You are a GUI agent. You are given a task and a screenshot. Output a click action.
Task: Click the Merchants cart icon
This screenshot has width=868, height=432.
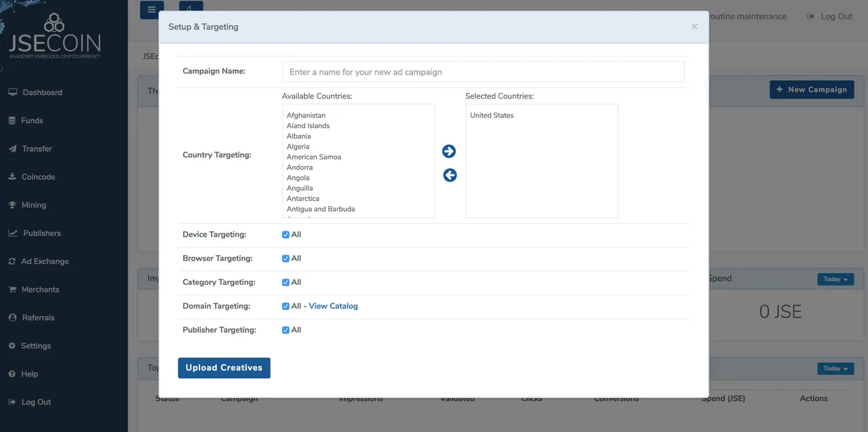coord(12,290)
